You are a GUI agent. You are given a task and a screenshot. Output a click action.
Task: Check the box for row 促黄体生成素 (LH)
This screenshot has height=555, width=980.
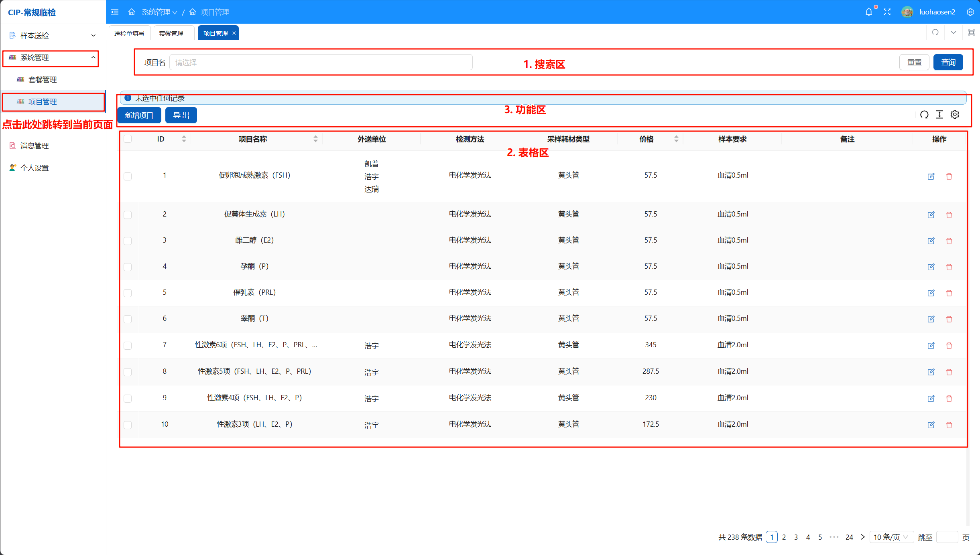point(128,215)
